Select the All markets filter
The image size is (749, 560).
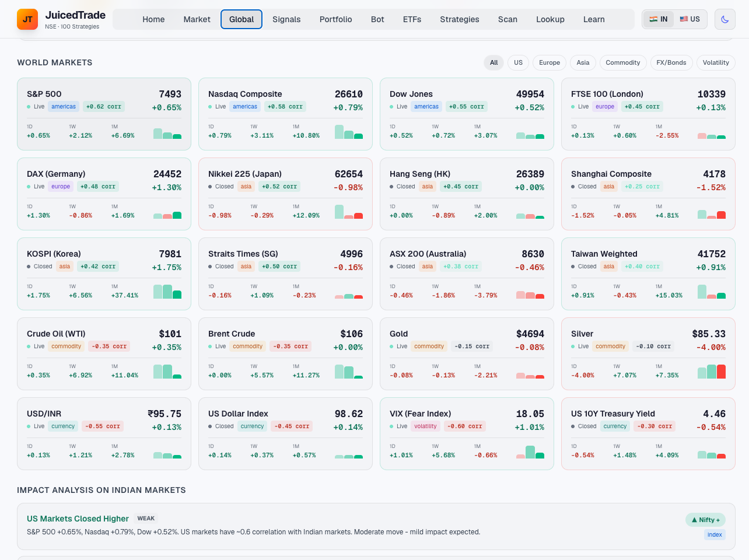tap(494, 62)
